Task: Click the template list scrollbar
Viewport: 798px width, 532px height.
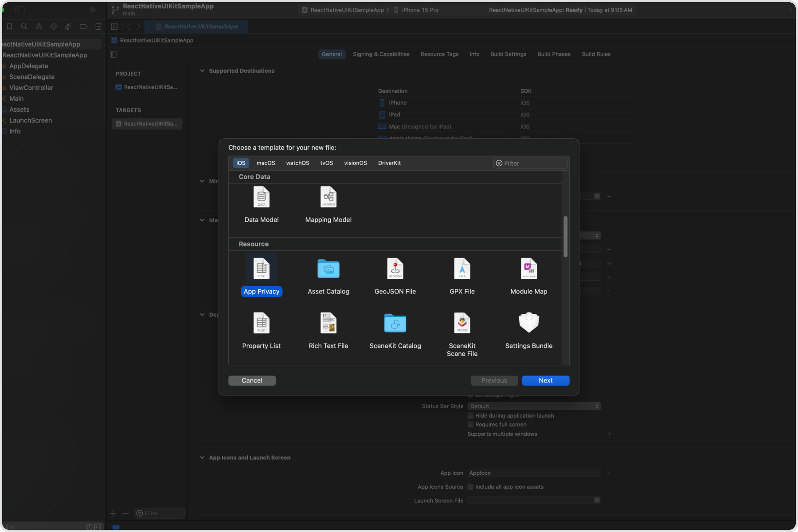Action: click(x=565, y=237)
